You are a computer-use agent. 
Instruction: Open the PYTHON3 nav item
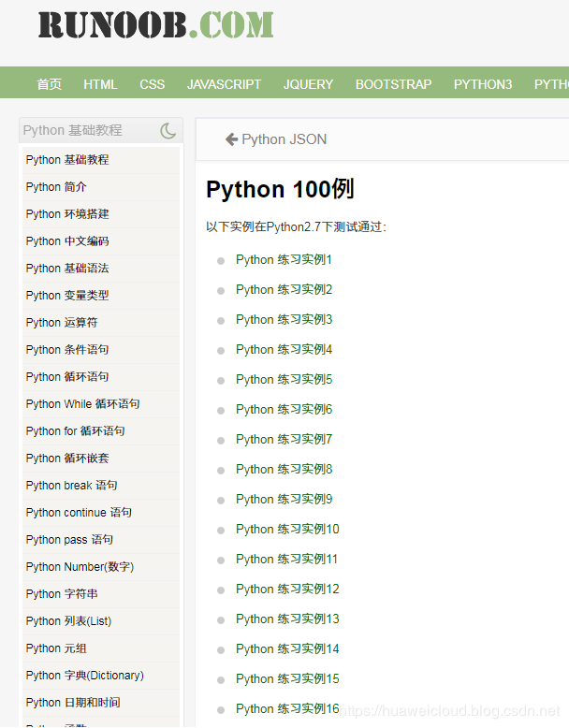pyautogui.click(x=483, y=84)
